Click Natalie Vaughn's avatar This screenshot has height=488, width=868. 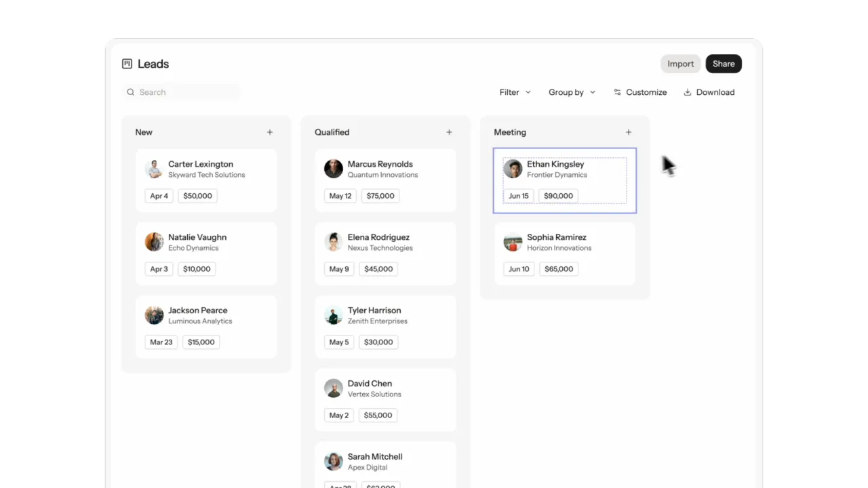click(154, 242)
